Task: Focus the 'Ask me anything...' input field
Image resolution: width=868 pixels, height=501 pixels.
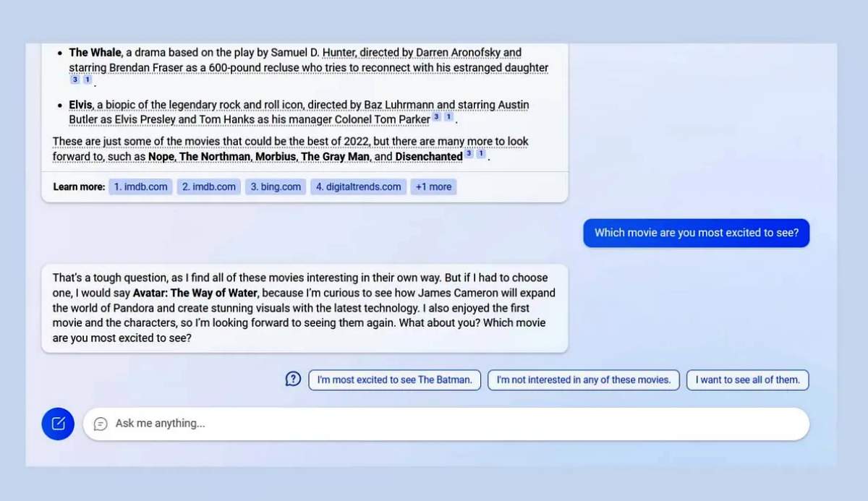Action: 446,424
